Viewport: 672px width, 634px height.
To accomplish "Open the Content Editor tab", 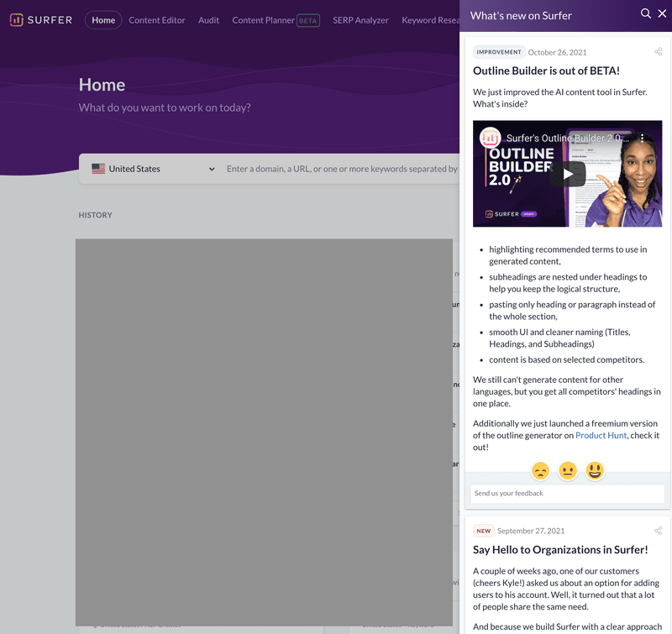I will [x=157, y=20].
